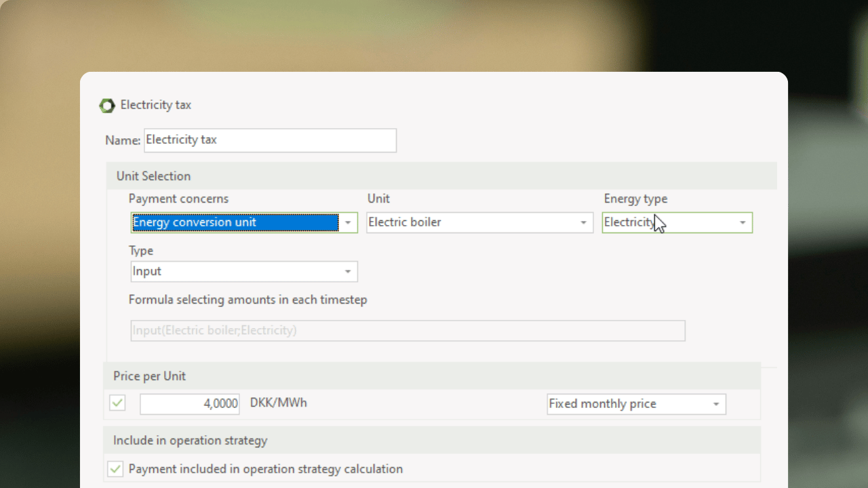
Task: Click the 4,0000 price value field
Action: coord(189,404)
